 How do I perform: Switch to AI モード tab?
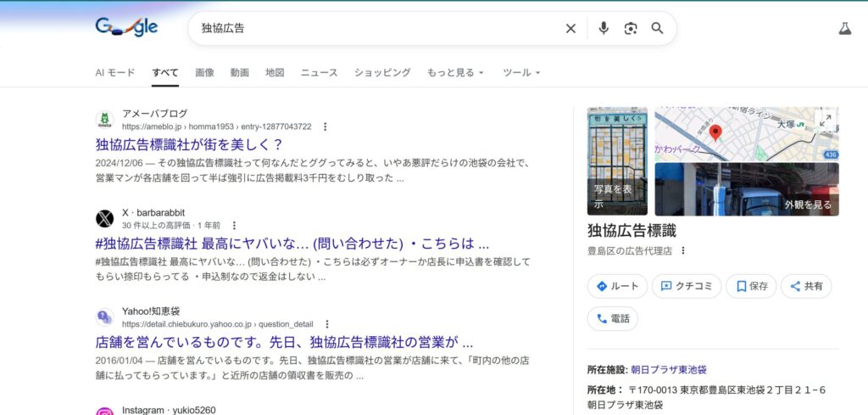[115, 73]
